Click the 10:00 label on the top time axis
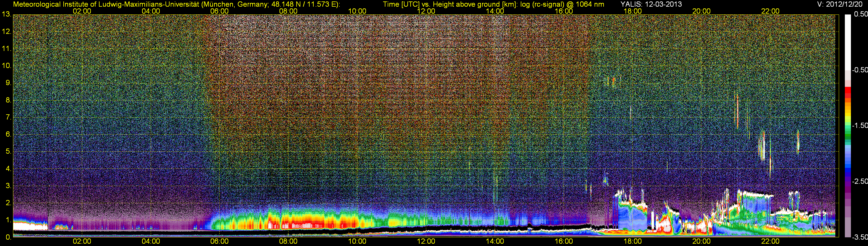 [x=357, y=11]
